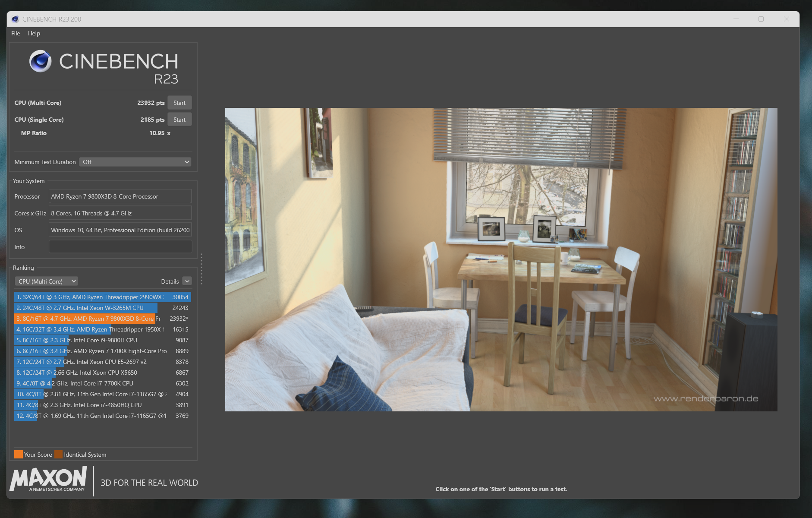Open the CPU (Multi Core) ranking dropdown
812x518 pixels.
pyautogui.click(x=46, y=281)
